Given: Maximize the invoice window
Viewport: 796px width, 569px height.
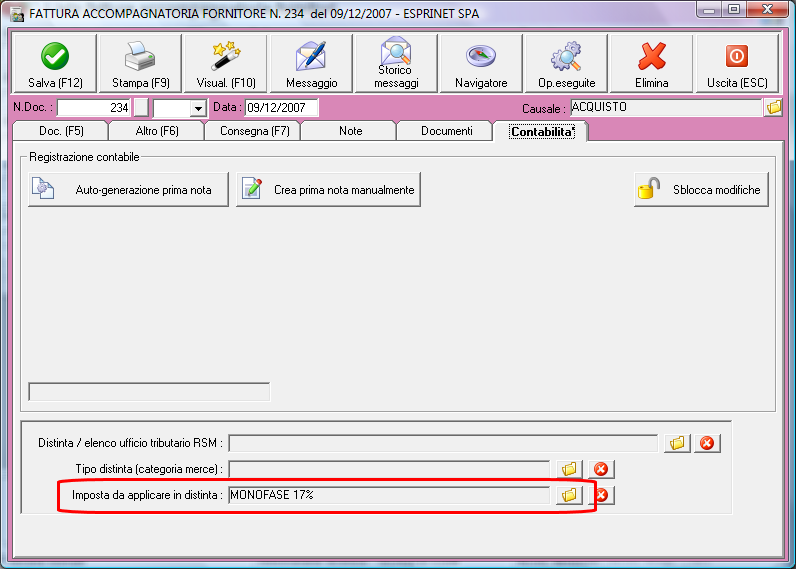Looking at the screenshot, I should tap(734, 10).
